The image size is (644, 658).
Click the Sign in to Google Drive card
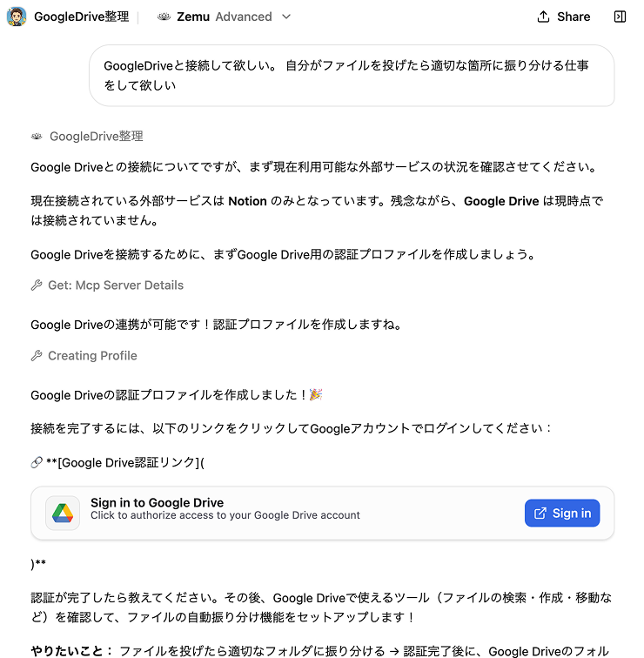click(x=322, y=513)
